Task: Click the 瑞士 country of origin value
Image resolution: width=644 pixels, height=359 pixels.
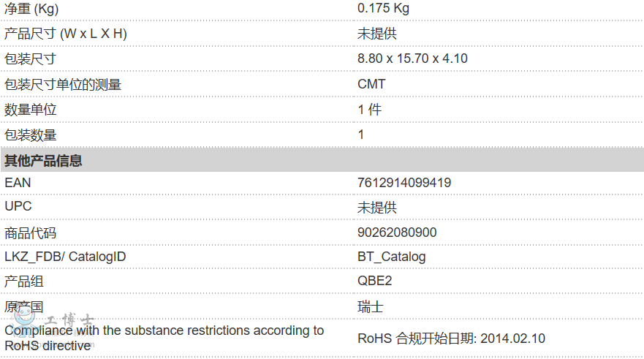Action: click(x=370, y=306)
